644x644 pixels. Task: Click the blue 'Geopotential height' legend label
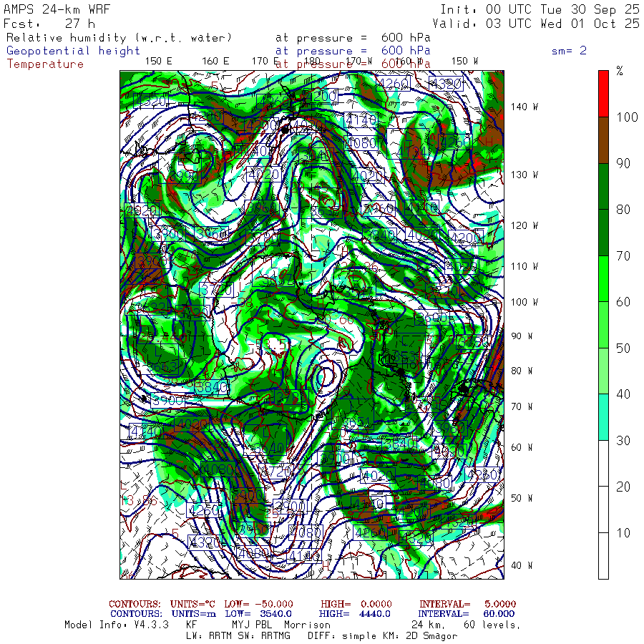coord(73,51)
